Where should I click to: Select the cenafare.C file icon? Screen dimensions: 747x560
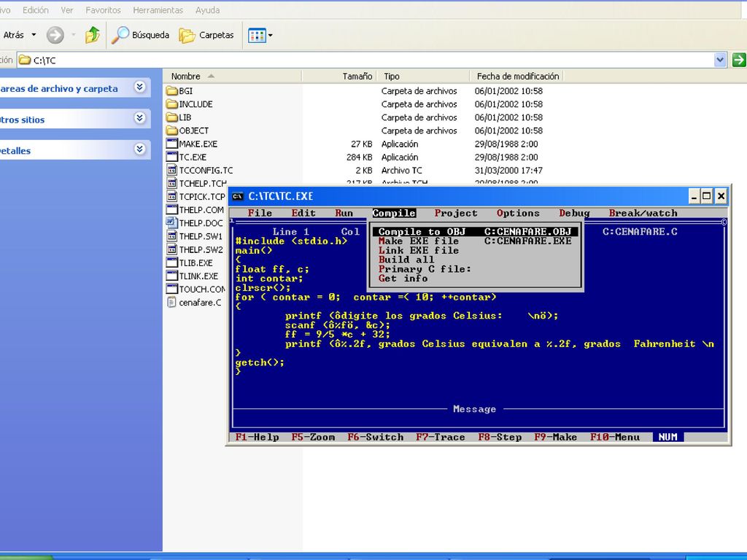(171, 303)
